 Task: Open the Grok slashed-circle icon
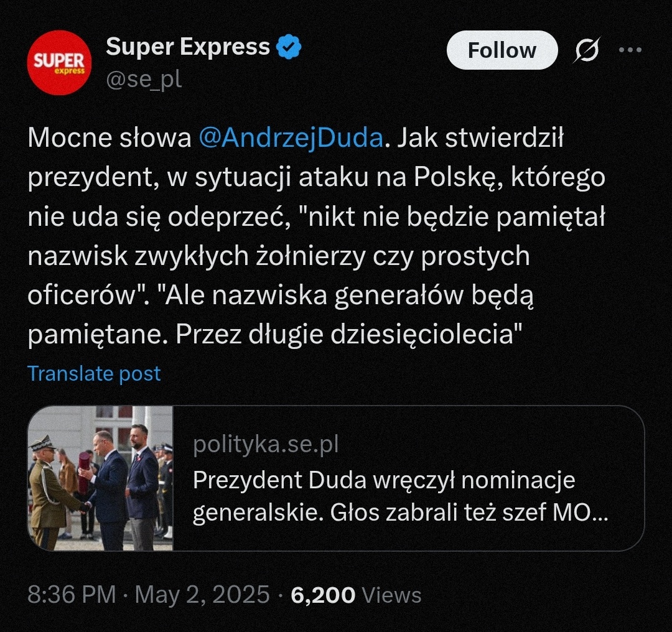[x=586, y=50]
